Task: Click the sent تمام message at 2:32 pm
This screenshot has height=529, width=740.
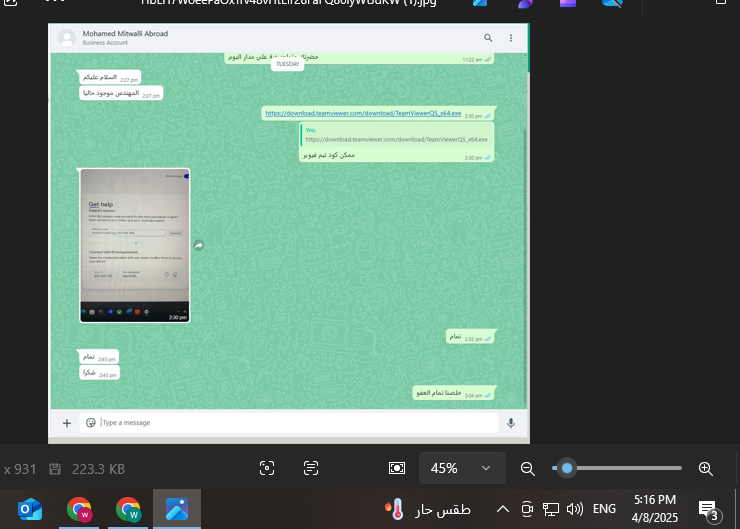Action: pyautogui.click(x=470, y=336)
